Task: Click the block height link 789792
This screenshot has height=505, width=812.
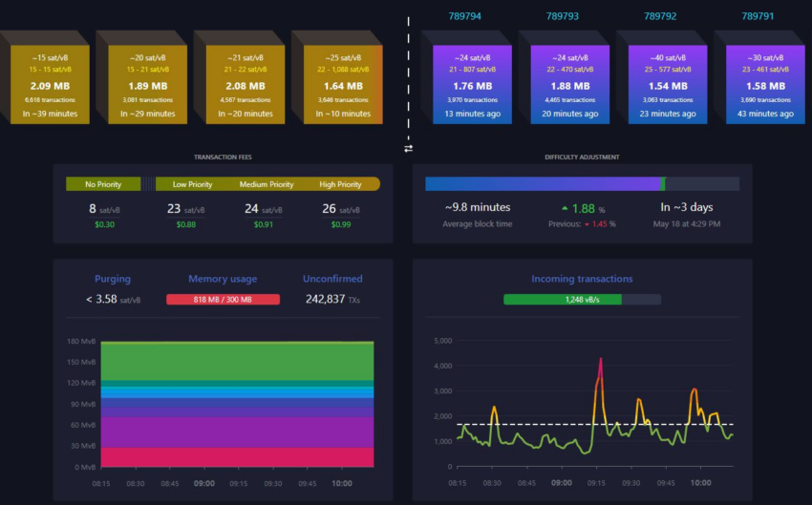Action: click(x=660, y=16)
